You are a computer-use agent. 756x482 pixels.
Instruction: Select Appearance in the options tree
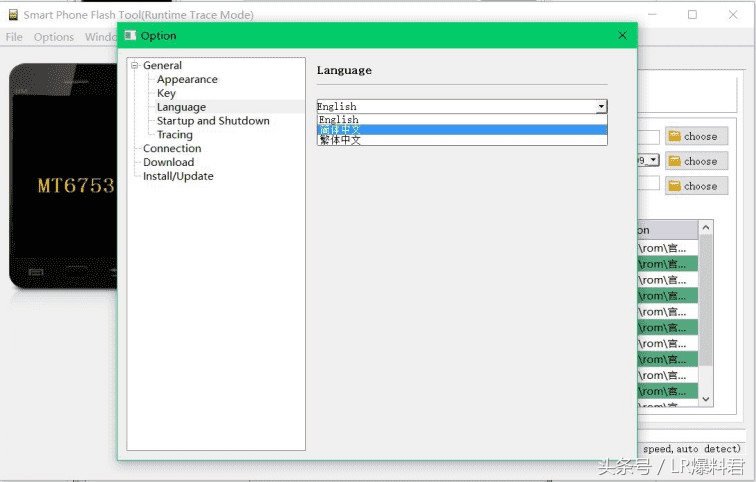187,79
